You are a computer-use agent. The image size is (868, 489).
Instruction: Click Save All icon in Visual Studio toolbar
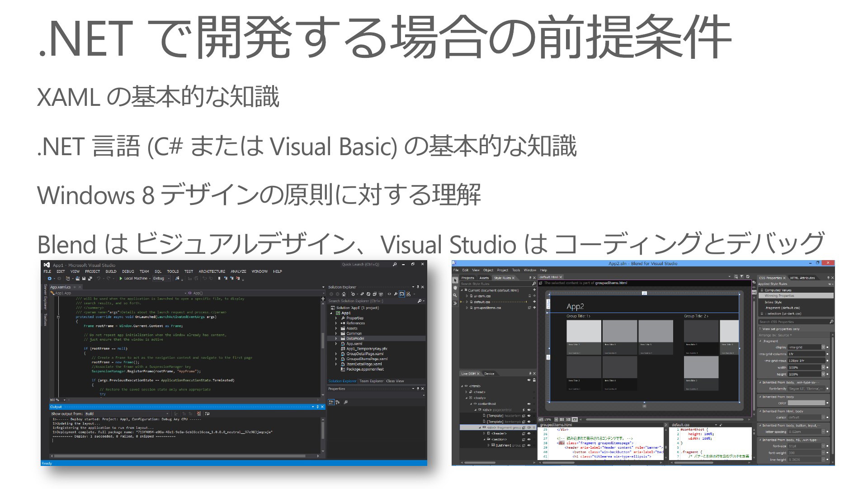[90, 278]
